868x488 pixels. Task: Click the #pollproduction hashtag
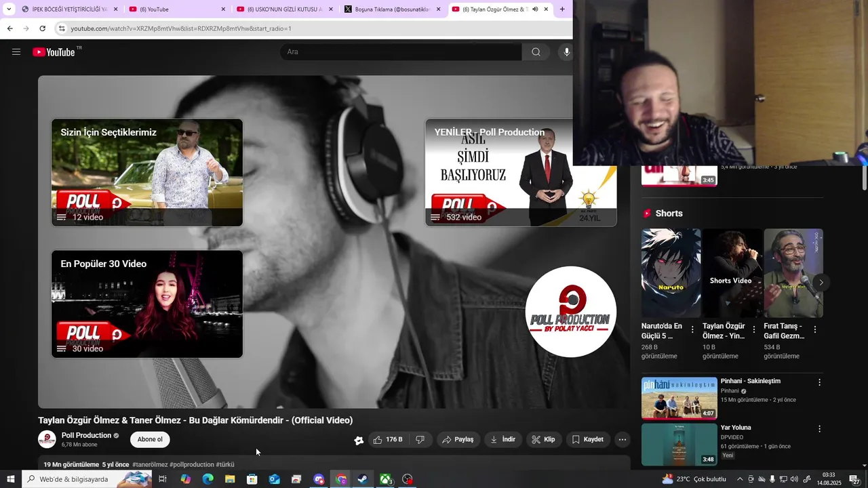(192, 464)
